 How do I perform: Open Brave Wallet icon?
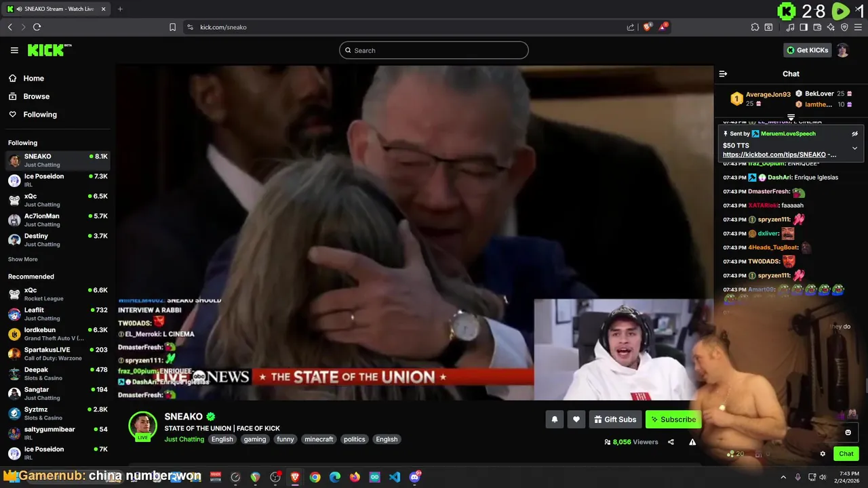coord(817,27)
